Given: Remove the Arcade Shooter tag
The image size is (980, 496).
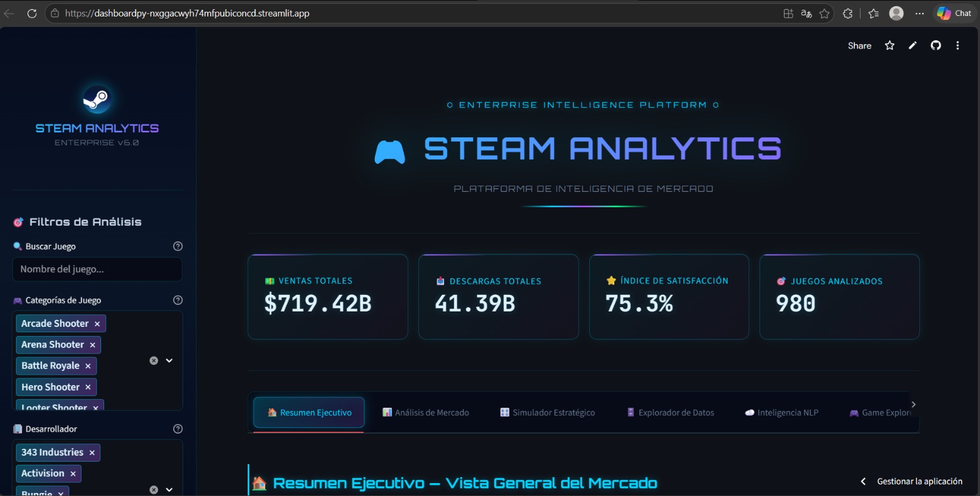Looking at the screenshot, I should pyautogui.click(x=97, y=324).
